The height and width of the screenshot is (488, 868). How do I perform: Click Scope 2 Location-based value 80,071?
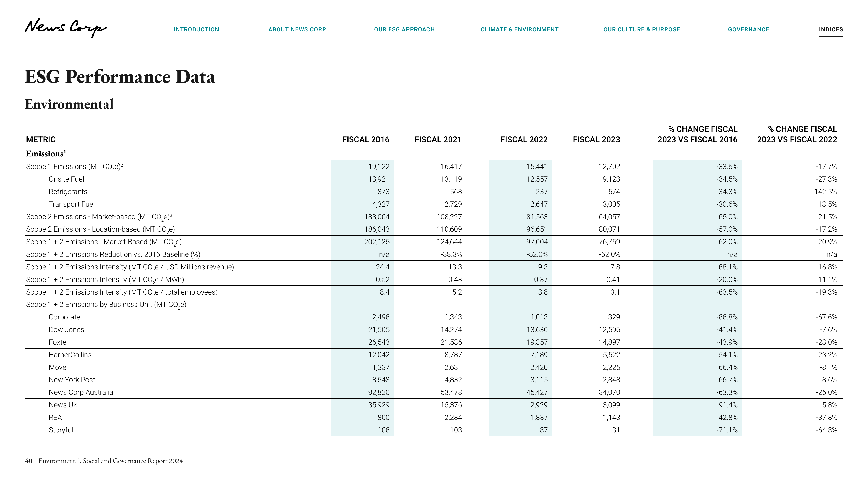(609, 229)
